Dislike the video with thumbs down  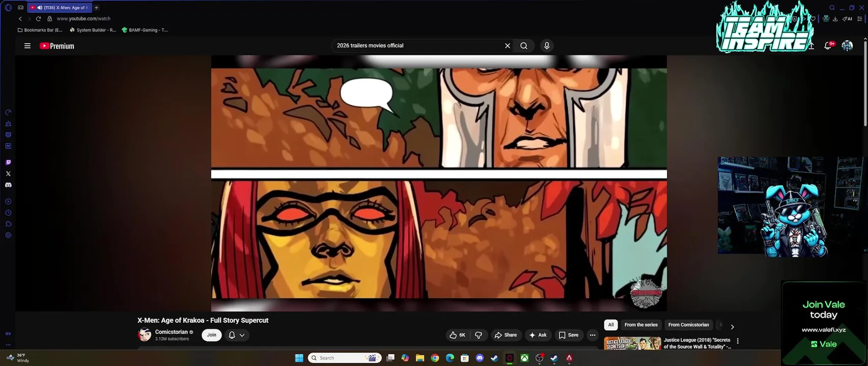pos(478,335)
